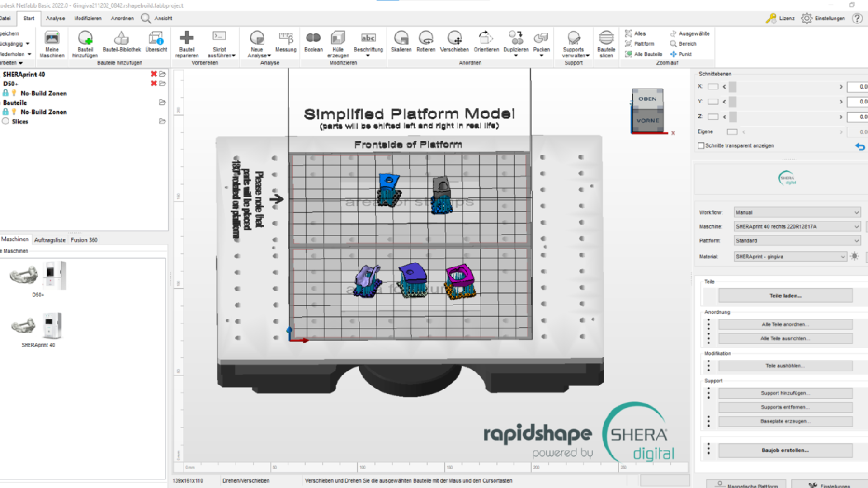
Task: Zoom to Ausgewählte parts
Action: pos(690,33)
